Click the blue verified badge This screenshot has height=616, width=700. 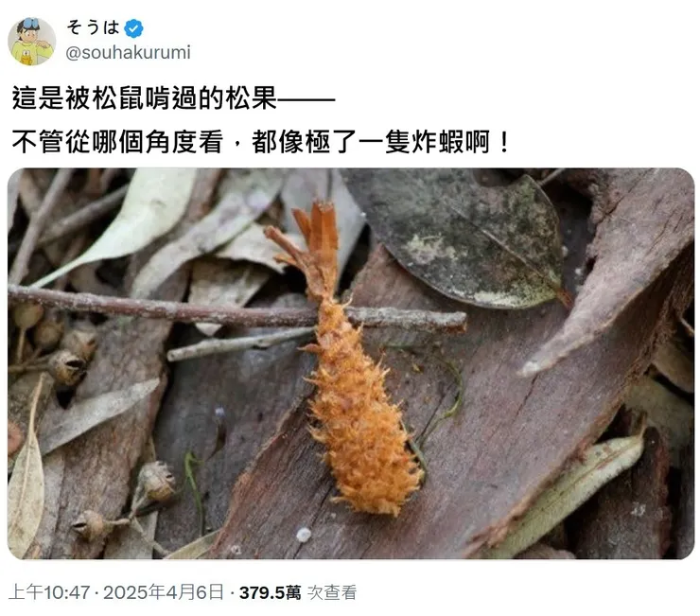(133, 28)
